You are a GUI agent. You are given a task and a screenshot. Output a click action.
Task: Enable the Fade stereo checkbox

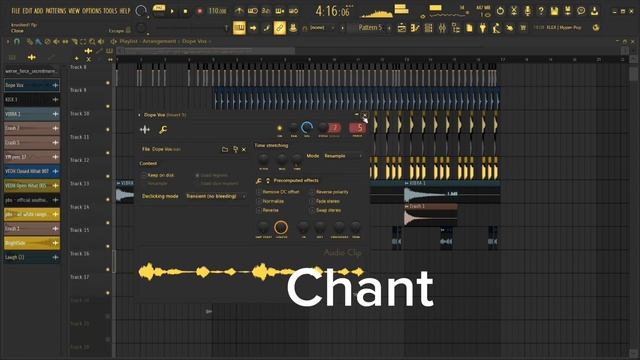(x=312, y=201)
